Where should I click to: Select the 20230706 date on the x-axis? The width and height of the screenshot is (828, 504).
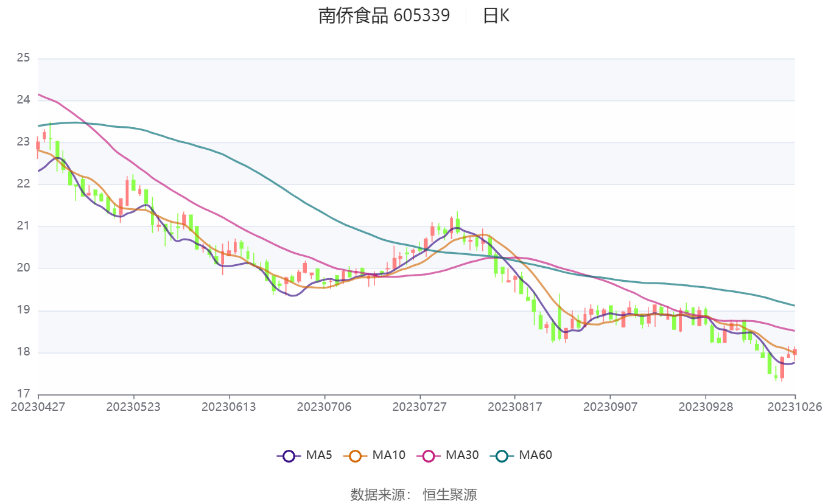324,407
